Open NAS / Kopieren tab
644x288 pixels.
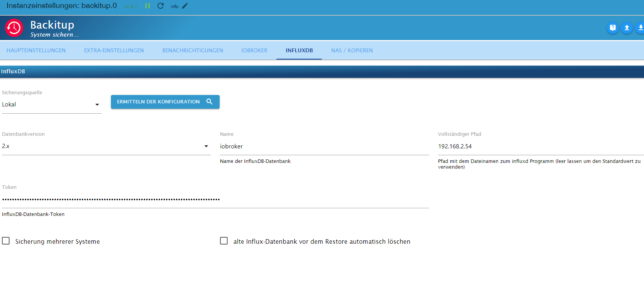coord(352,50)
